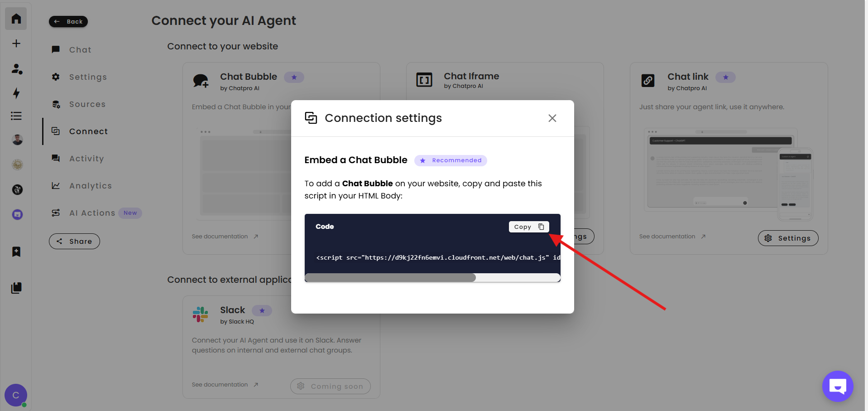Open the list icon in left sidebar

click(16, 116)
